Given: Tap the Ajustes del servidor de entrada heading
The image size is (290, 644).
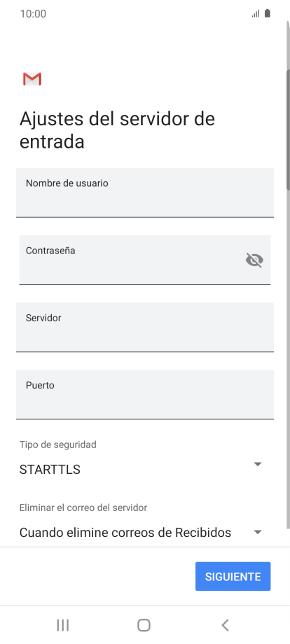Looking at the screenshot, I should pos(117,130).
